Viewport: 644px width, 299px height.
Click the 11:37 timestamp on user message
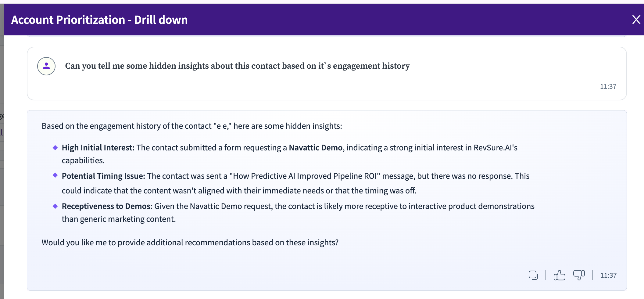click(608, 86)
